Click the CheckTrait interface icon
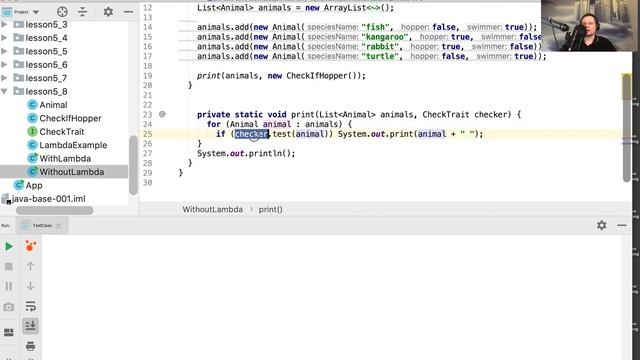 (x=32, y=132)
